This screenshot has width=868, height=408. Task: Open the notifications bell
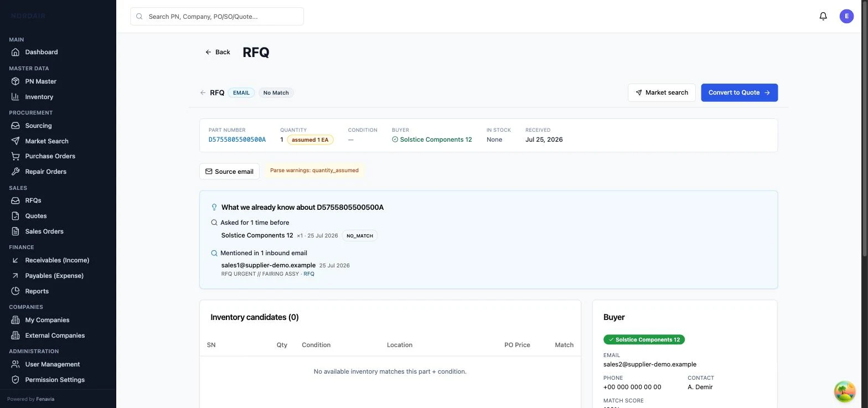click(x=823, y=16)
